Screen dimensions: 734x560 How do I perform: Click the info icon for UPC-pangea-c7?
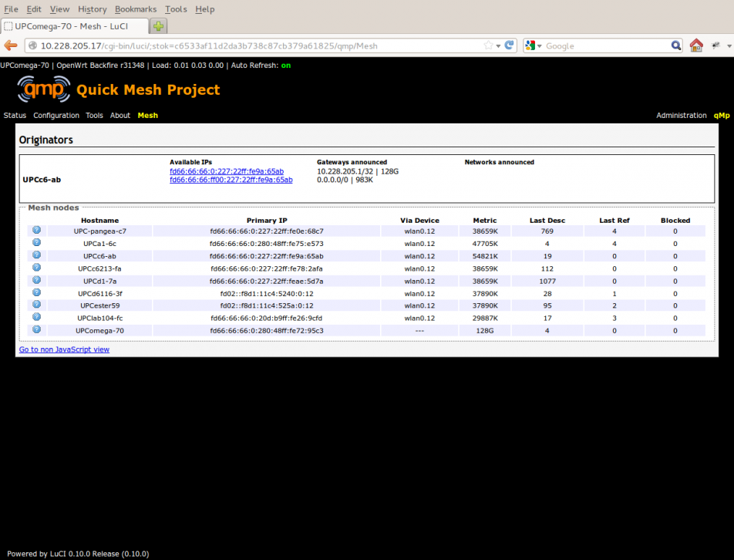click(36, 230)
